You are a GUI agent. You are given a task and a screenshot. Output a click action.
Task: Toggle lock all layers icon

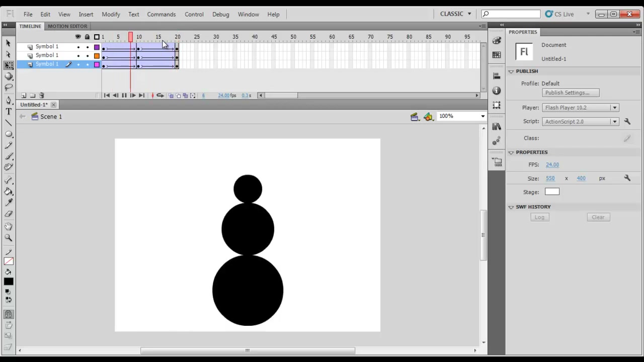pyautogui.click(x=87, y=37)
